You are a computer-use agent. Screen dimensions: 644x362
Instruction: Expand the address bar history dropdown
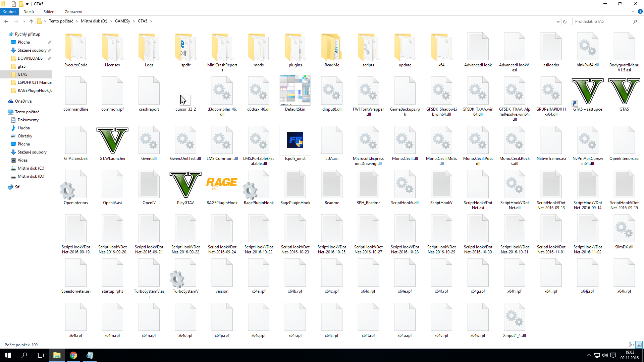(558, 21)
